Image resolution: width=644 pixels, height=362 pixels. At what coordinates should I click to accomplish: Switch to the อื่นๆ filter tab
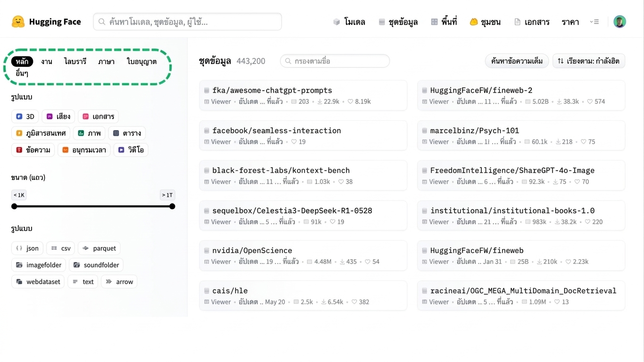(22, 73)
